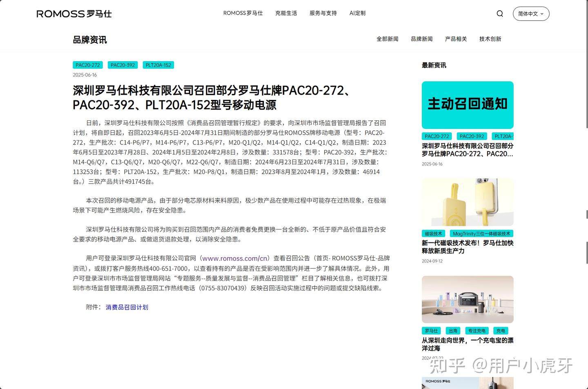
Task: Open the 主动召回通知 thumbnail
Action: (468, 105)
